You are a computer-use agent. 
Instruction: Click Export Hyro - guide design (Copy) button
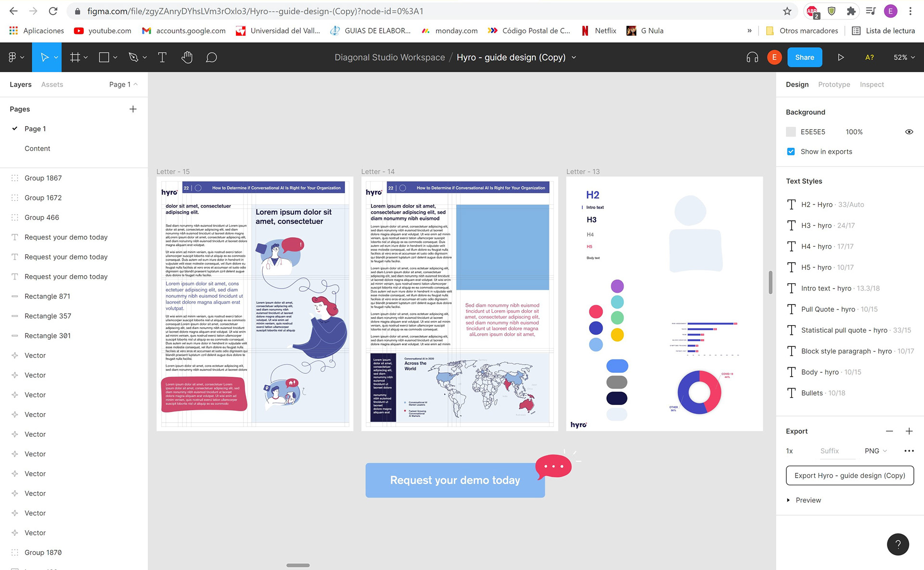[849, 475]
